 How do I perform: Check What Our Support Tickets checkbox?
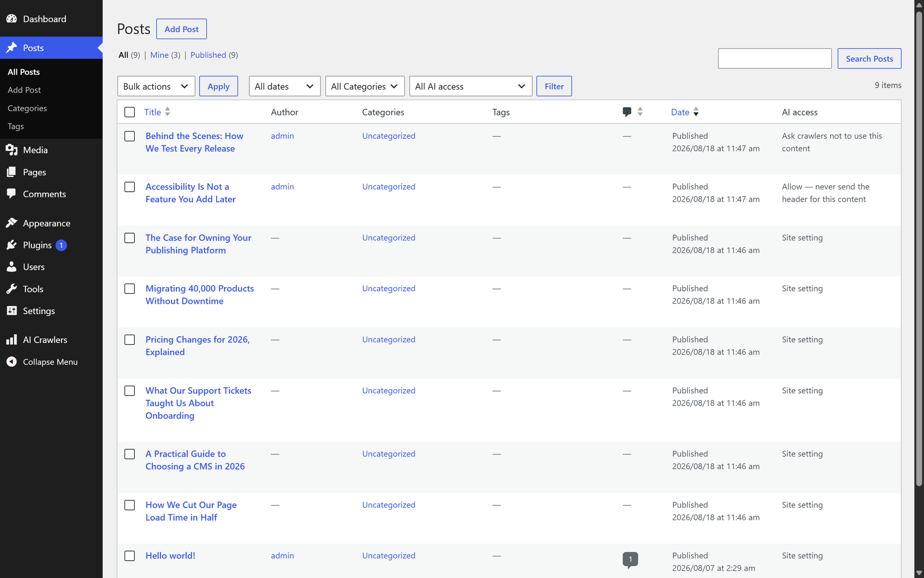[x=129, y=391]
